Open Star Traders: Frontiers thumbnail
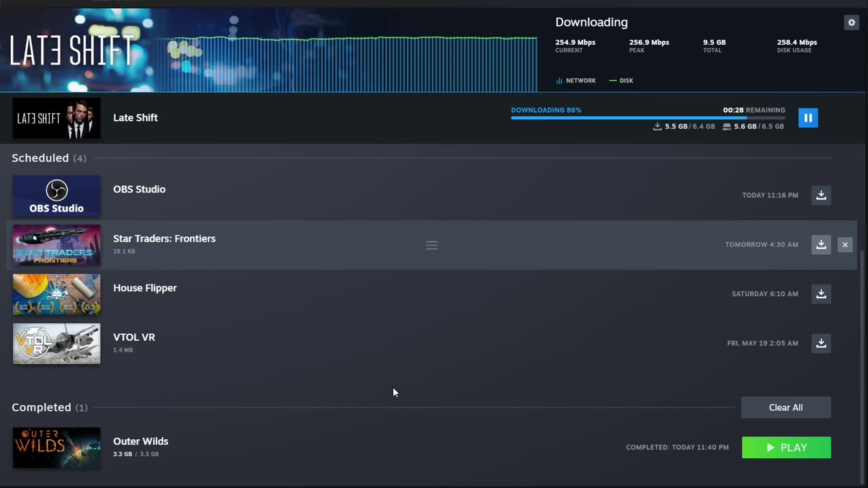 (56, 245)
